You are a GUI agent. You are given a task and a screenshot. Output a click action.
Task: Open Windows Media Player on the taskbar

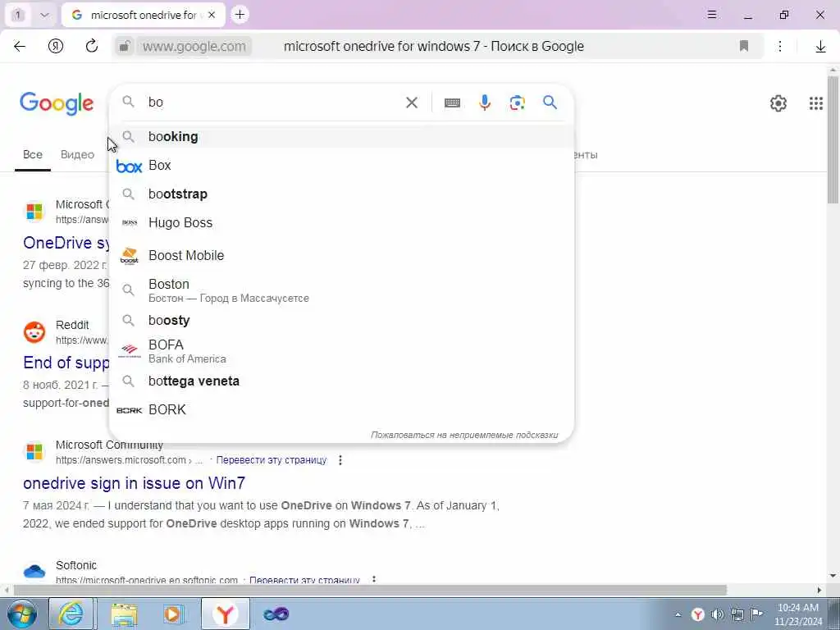(x=174, y=614)
